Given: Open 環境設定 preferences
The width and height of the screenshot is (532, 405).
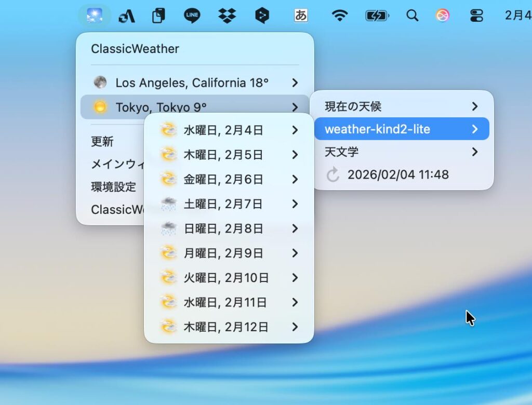Looking at the screenshot, I should click(x=114, y=187).
